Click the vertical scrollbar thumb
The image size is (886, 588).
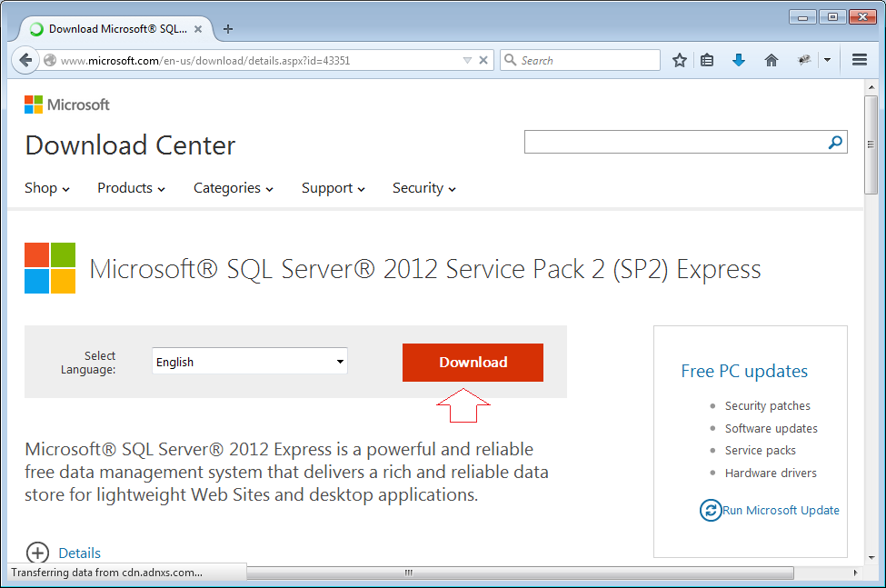tap(871, 145)
